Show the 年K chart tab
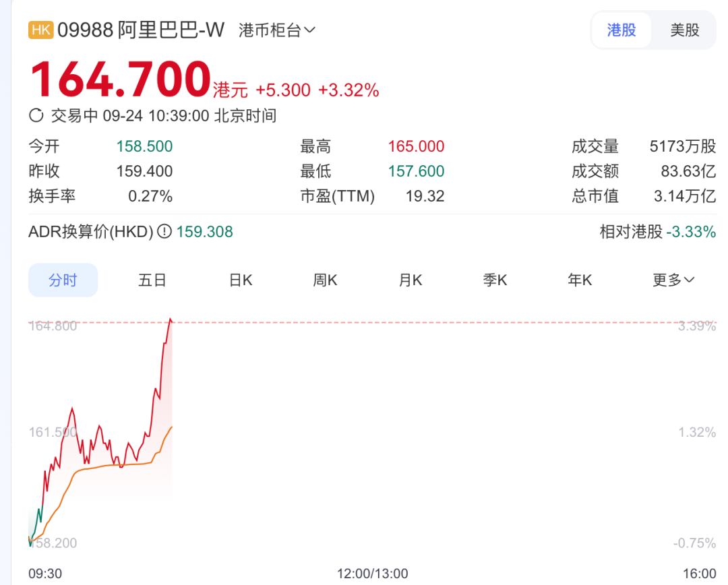 pyautogui.click(x=580, y=280)
